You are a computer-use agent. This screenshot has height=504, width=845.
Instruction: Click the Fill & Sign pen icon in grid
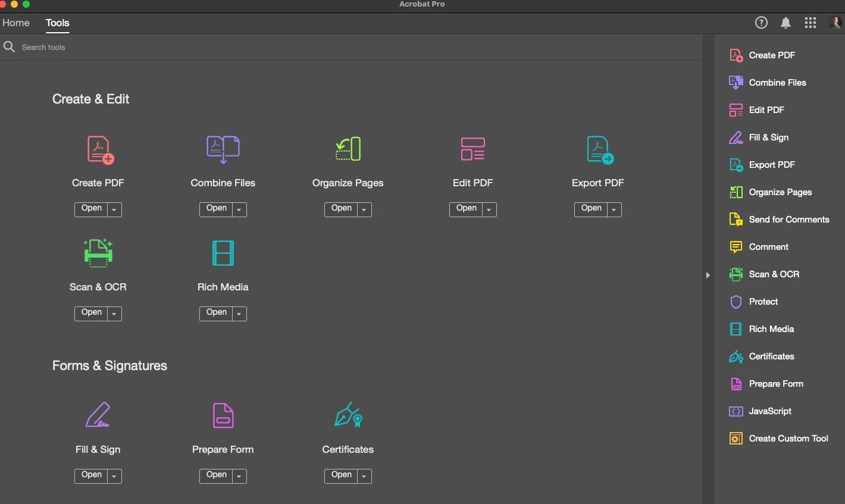[x=98, y=415]
